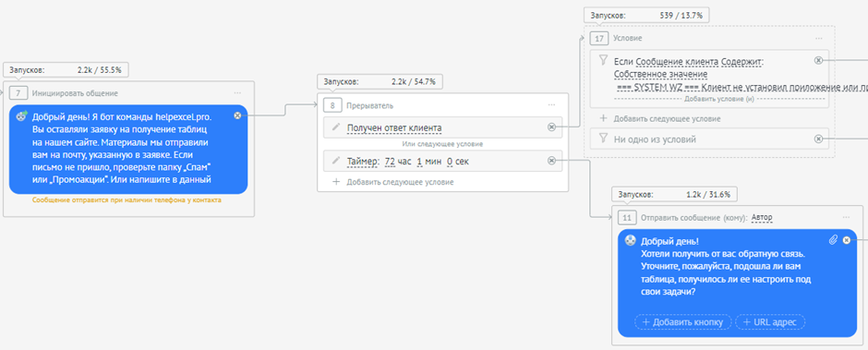Click Добавить кнопку in message 11
Screen dimensions: 868x350
coord(683,321)
